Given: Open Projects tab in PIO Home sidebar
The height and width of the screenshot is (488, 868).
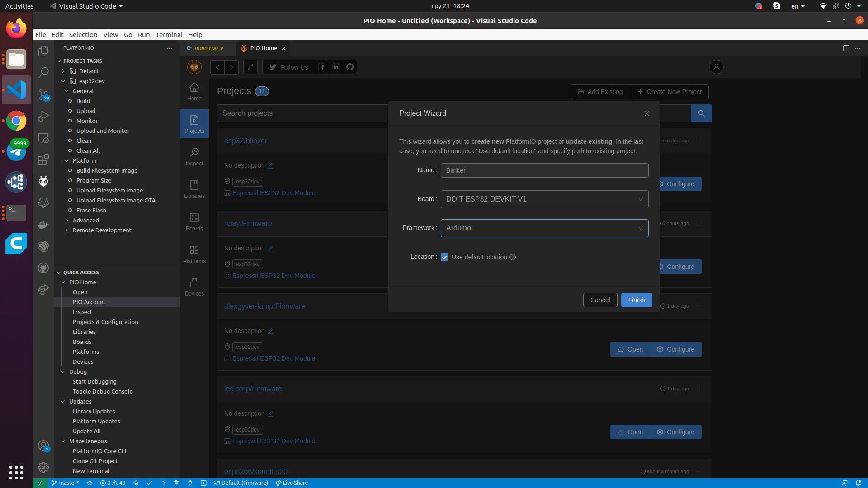Looking at the screenshot, I should (194, 124).
